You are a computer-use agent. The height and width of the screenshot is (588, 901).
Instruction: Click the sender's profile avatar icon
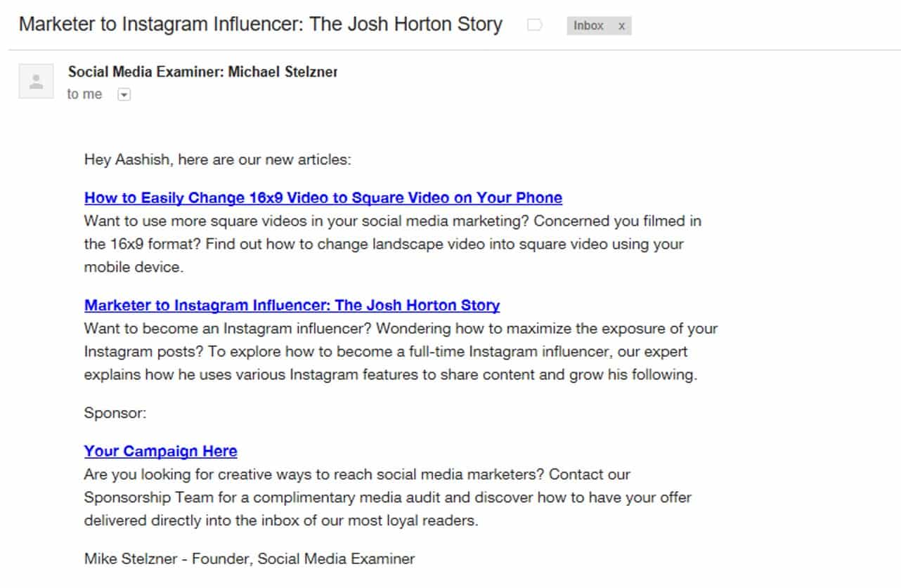[36, 81]
